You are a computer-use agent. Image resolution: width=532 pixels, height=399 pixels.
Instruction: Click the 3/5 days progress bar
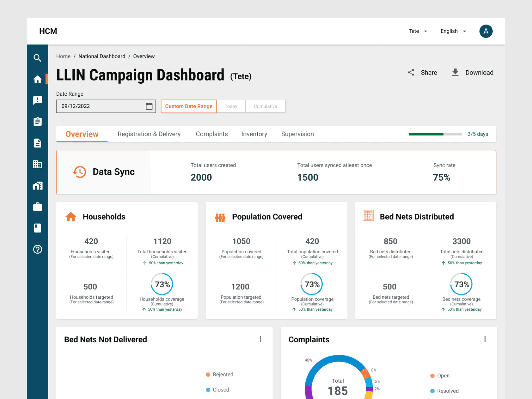435,134
